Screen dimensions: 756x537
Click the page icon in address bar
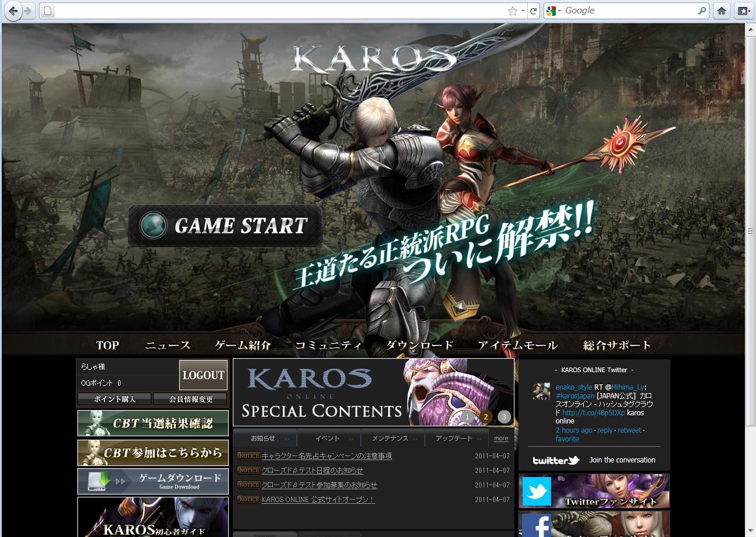48,11
